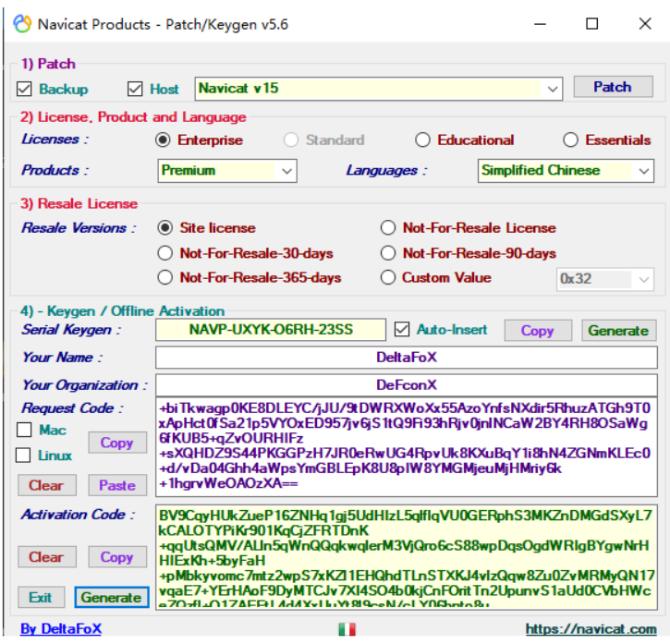The width and height of the screenshot is (670, 644).
Task: Enable the Mac checkbox
Action: tap(24, 430)
